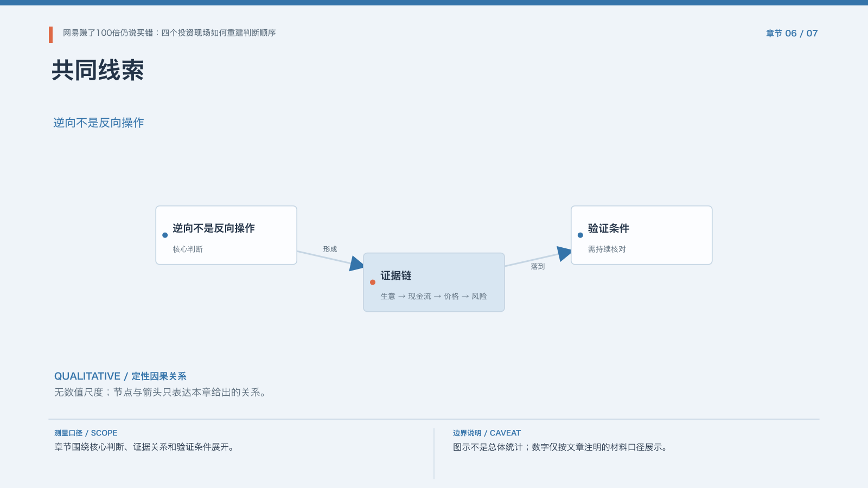This screenshot has height=488, width=868.
Task: Click the 逆向不是反向操作 diagram node
Action: pyautogui.click(x=226, y=235)
